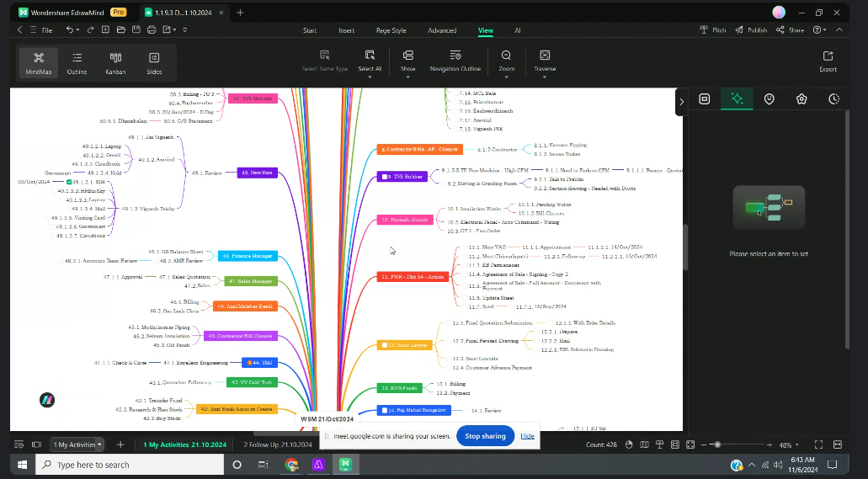
Task: Open the clock history panel tab
Action: tap(834, 98)
